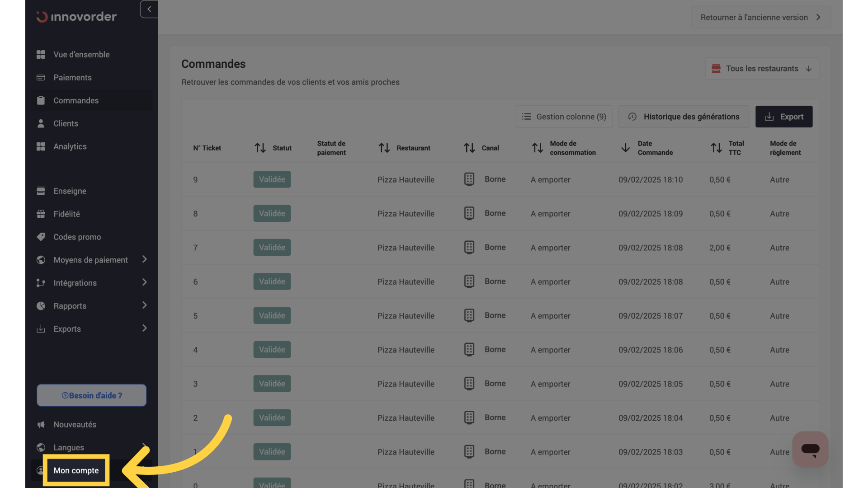This screenshot has height=488, width=868.
Task: Collapse the sidebar with arrow button
Action: [x=149, y=9]
